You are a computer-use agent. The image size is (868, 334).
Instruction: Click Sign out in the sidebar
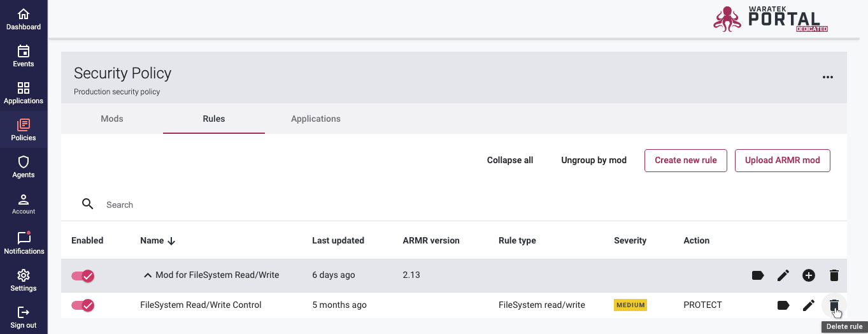coord(24,317)
